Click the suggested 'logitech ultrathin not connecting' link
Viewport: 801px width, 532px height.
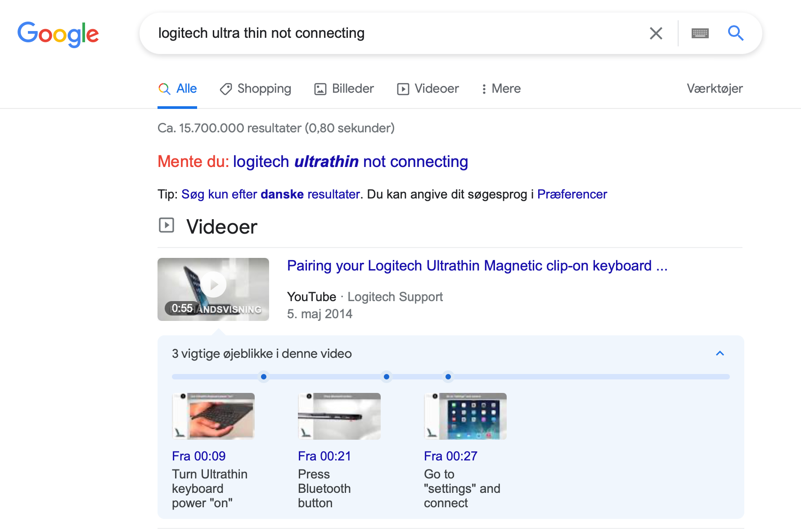point(350,162)
